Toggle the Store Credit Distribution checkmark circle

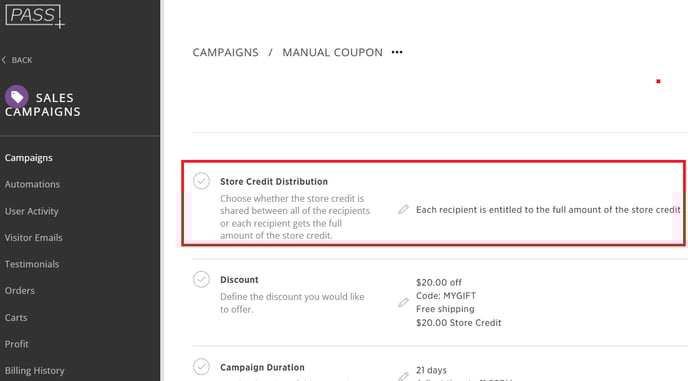click(201, 181)
